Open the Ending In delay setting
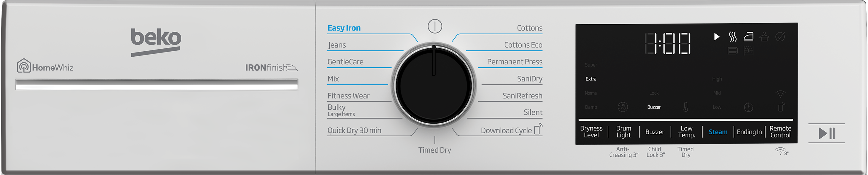 749,132
